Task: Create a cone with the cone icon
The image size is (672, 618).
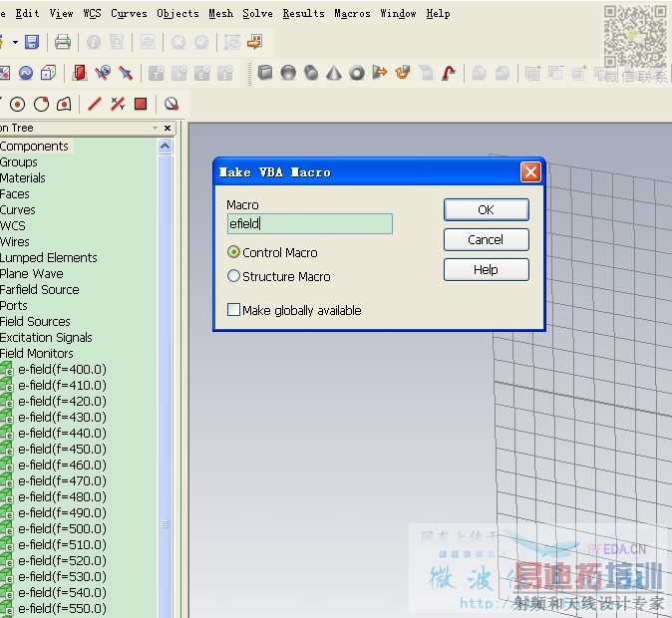Action: [x=334, y=73]
